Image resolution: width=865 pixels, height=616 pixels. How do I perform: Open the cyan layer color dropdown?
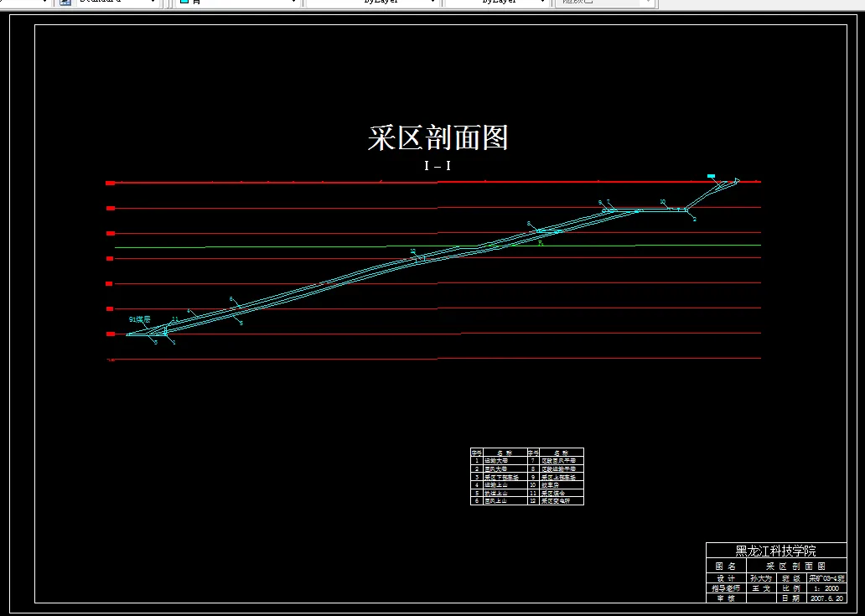[238, 2]
